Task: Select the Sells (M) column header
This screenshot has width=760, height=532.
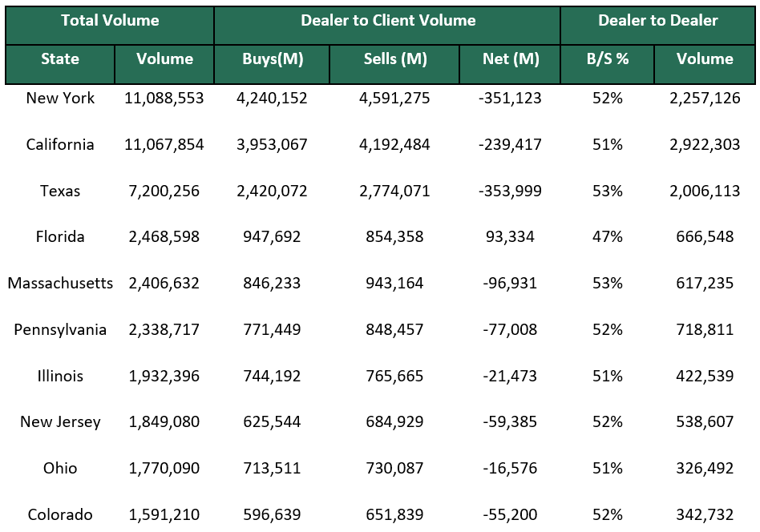Action: [x=395, y=59]
